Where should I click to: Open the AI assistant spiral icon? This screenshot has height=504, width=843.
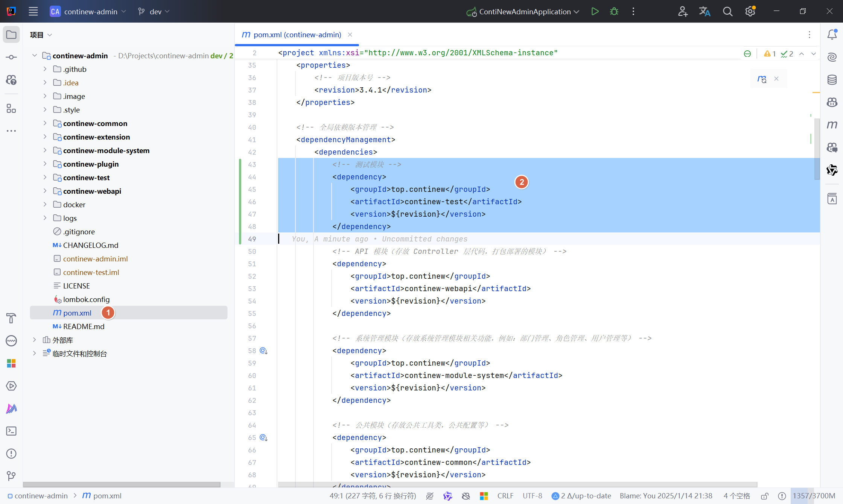pos(832,57)
